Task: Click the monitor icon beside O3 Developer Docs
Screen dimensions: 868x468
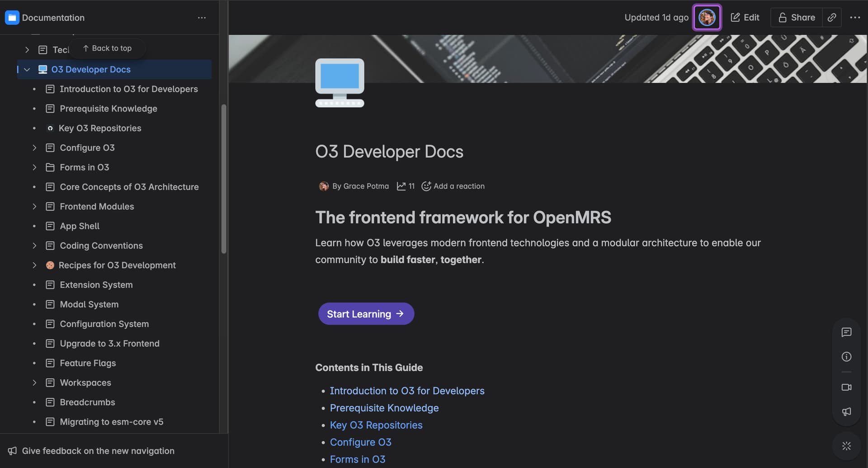Action: 43,70
